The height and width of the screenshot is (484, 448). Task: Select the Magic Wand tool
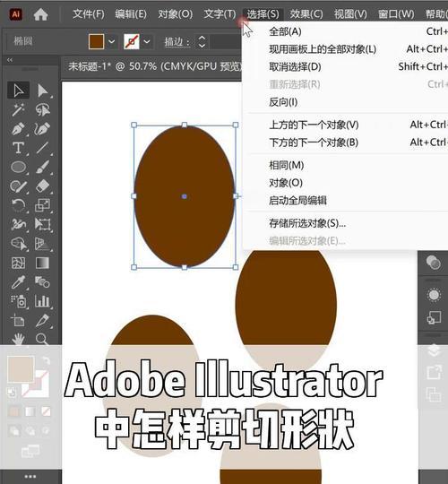18,110
